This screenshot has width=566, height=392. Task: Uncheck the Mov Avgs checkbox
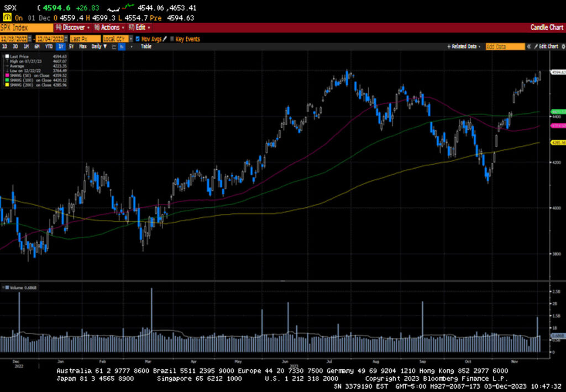[x=139, y=39]
